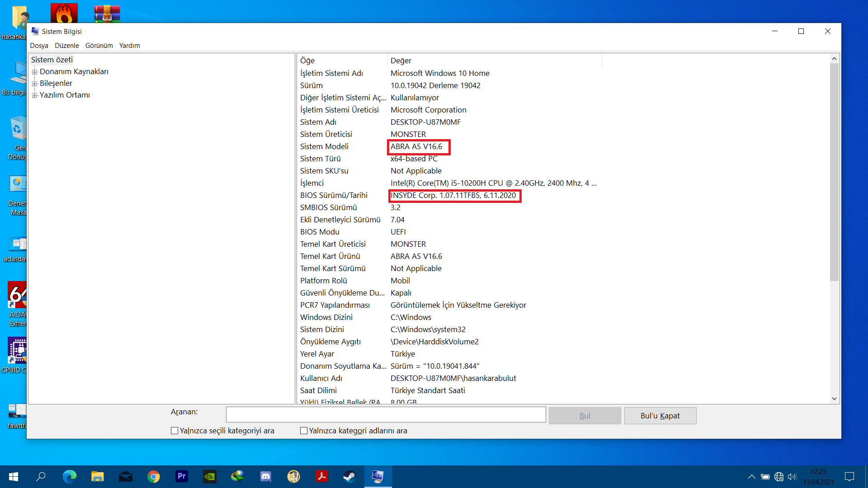The width and height of the screenshot is (868, 488).
Task: Enable 'Yalnızca seçili kategoriyi ara' checkbox
Action: [175, 431]
